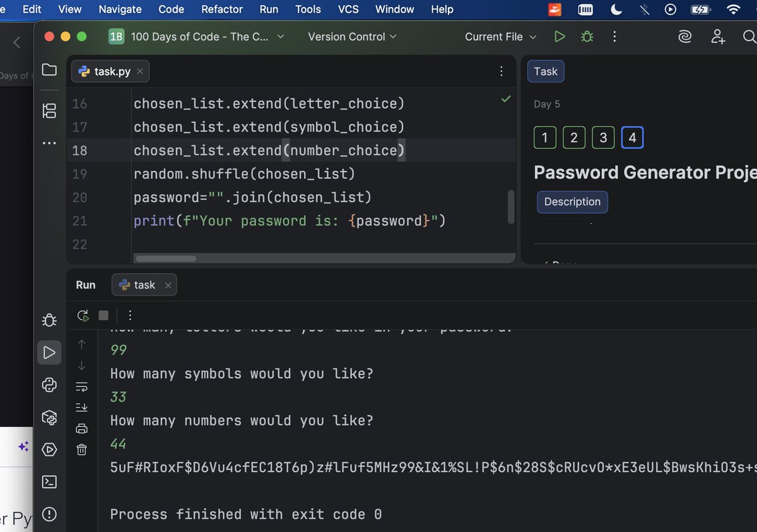
Task: Expand the Version Control dropdown
Action: point(352,37)
